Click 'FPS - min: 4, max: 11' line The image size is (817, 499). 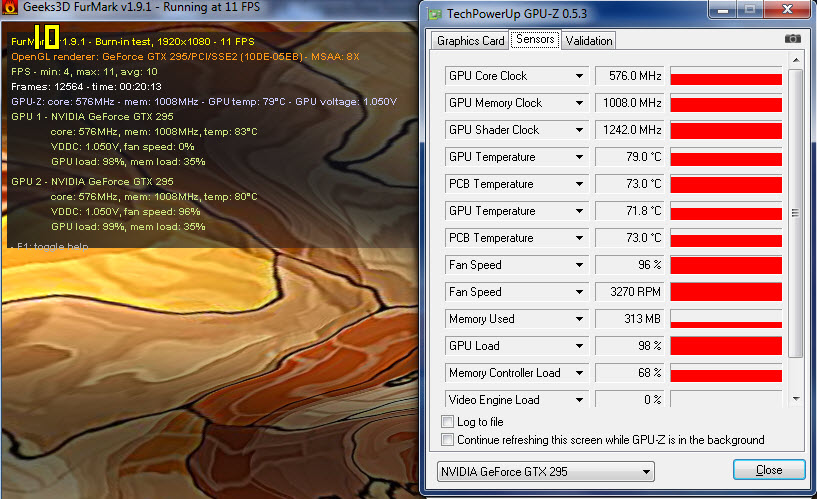pos(84,71)
